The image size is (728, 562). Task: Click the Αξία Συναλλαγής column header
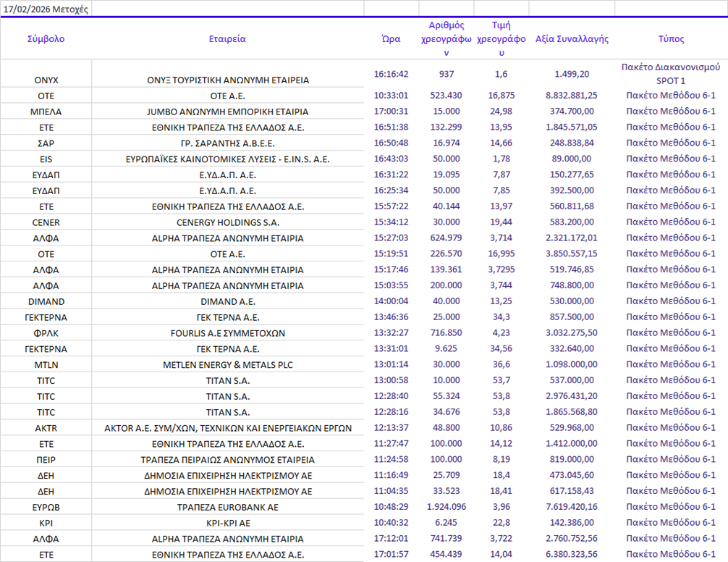[572, 39]
